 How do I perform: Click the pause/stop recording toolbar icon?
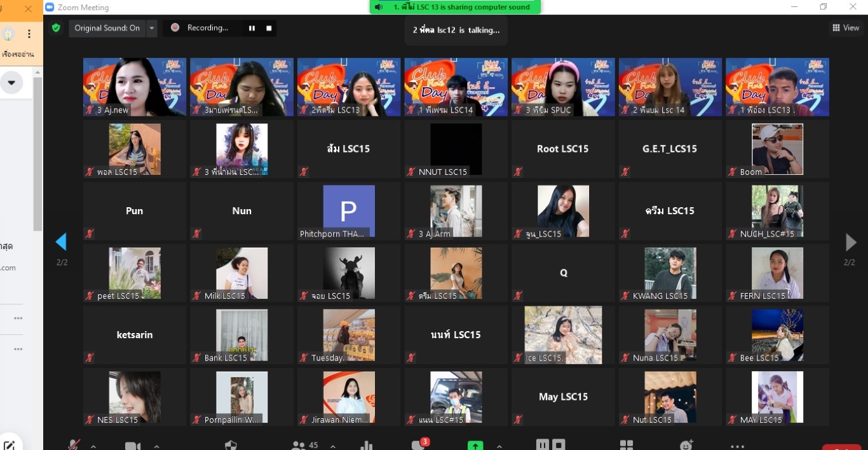550,444
